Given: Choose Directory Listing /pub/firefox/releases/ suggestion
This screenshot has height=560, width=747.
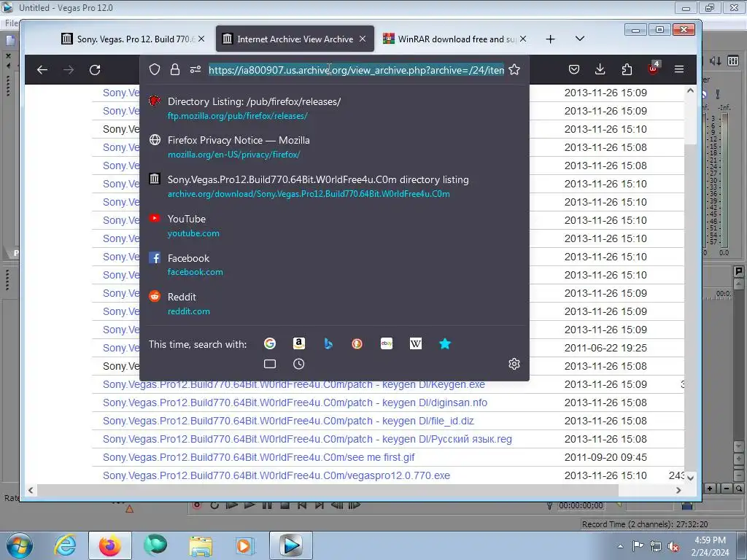Looking at the screenshot, I should tap(334, 108).
